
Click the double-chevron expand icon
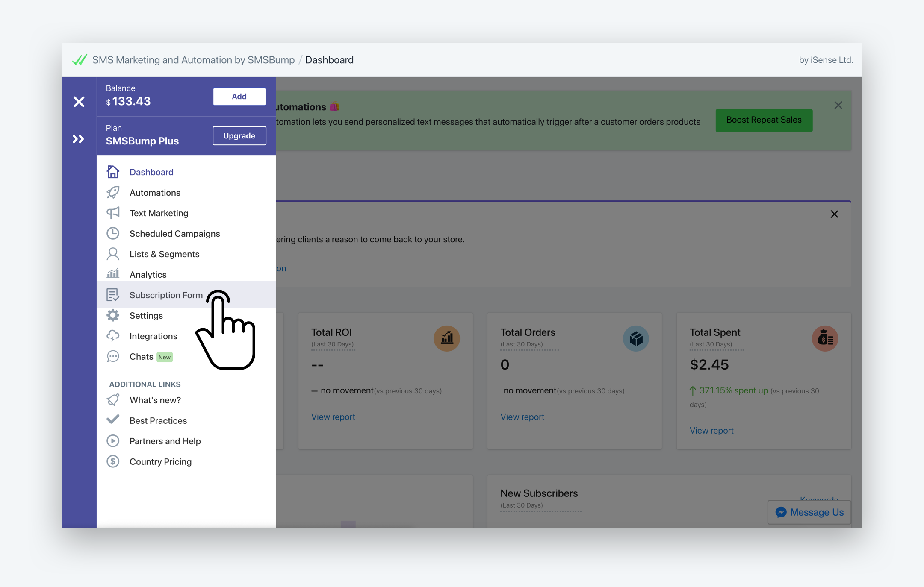78,139
